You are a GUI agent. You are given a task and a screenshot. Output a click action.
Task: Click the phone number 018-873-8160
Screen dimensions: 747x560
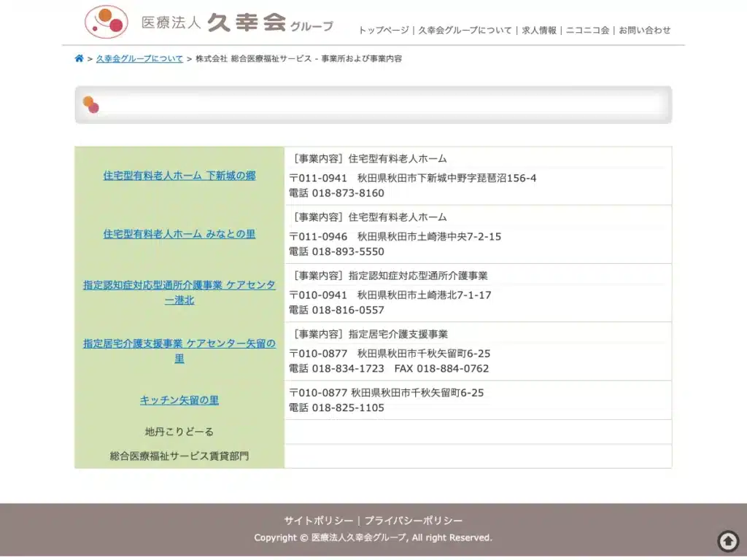click(x=348, y=192)
